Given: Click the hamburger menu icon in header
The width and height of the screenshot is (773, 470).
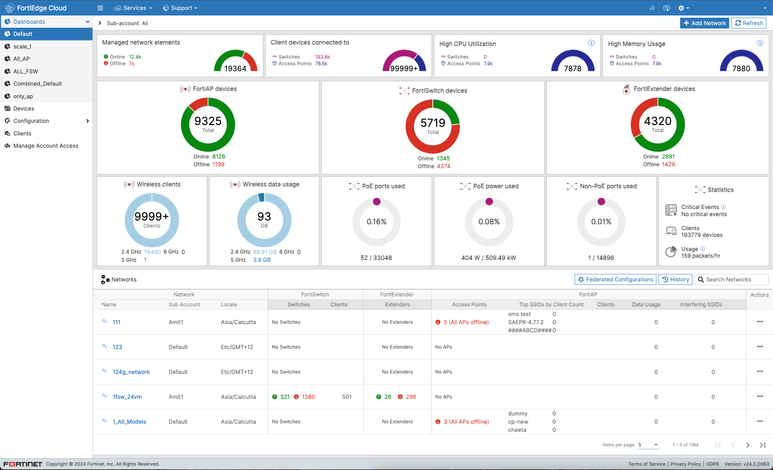Looking at the screenshot, I should tap(100, 7).
